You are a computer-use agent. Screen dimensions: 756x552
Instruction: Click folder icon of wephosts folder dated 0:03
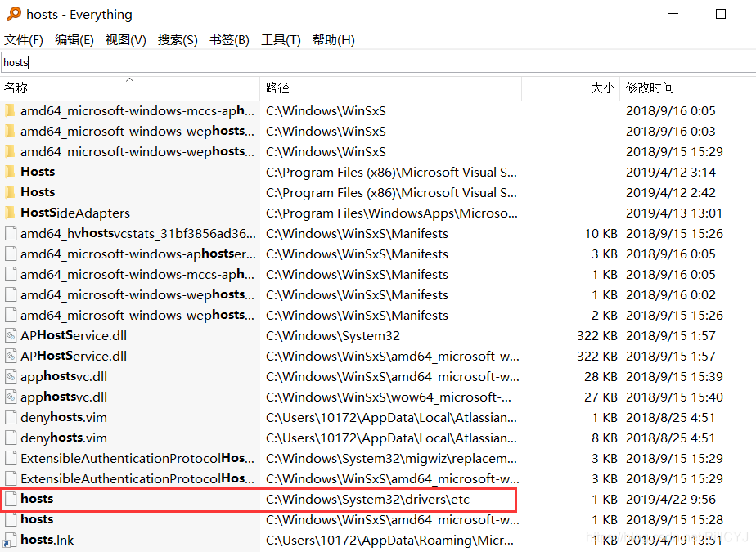10,131
